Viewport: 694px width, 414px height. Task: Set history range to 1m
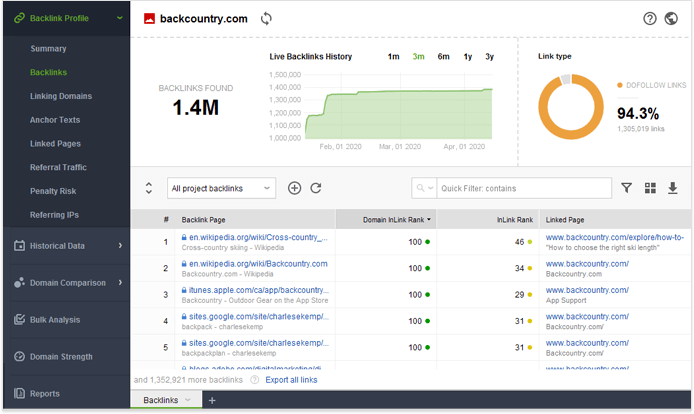pyautogui.click(x=393, y=57)
